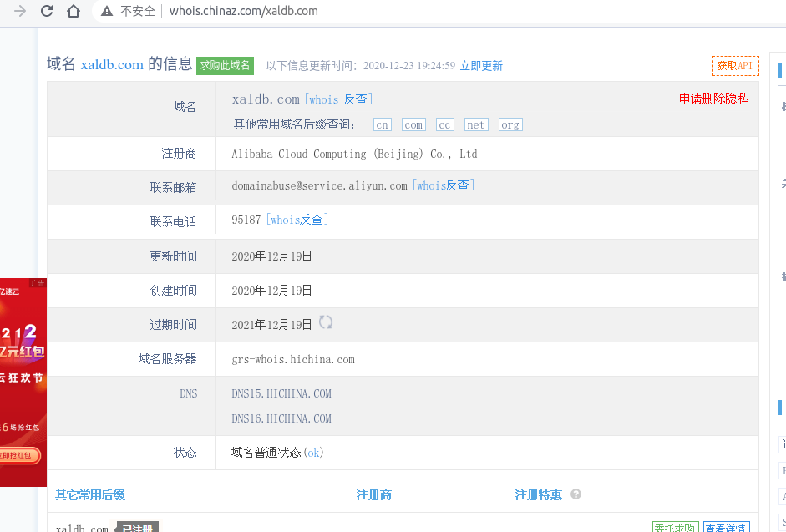Click the 委托求购 button
Image resolution: width=786 pixels, height=532 pixels.
coord(675,528)
